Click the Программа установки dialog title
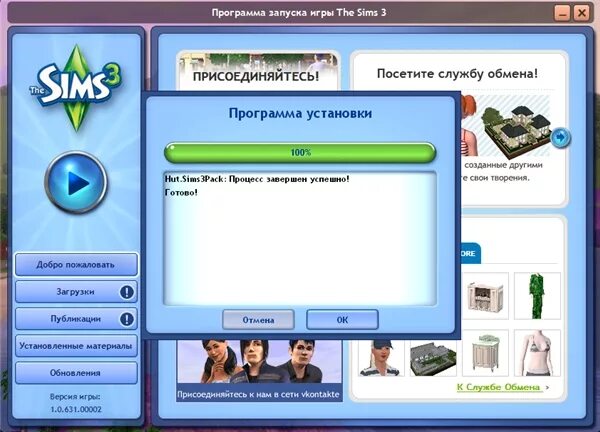Screen dimensions: 600x432 (300, 114)
